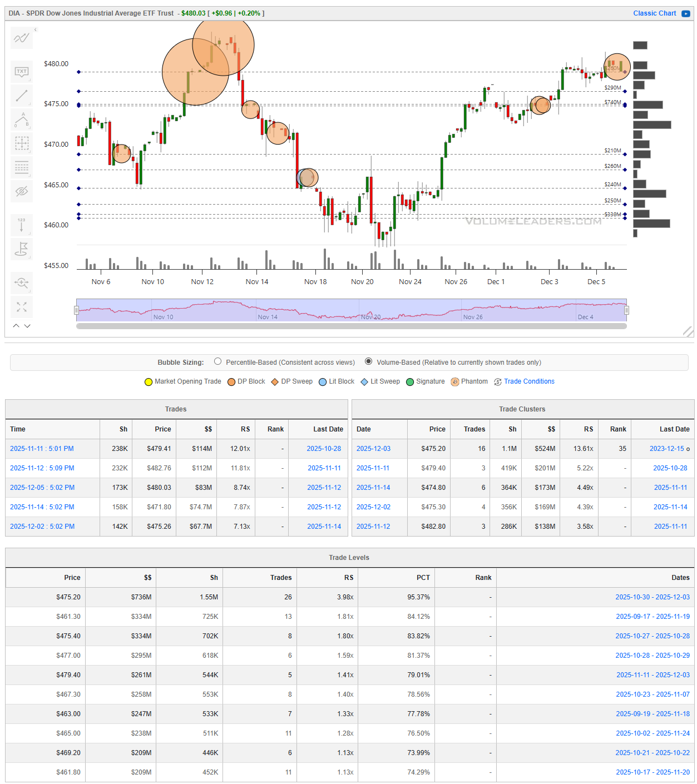Click the Market Opening Trade yellow legend dot
The image size is (697, 784).
point(149,382)
